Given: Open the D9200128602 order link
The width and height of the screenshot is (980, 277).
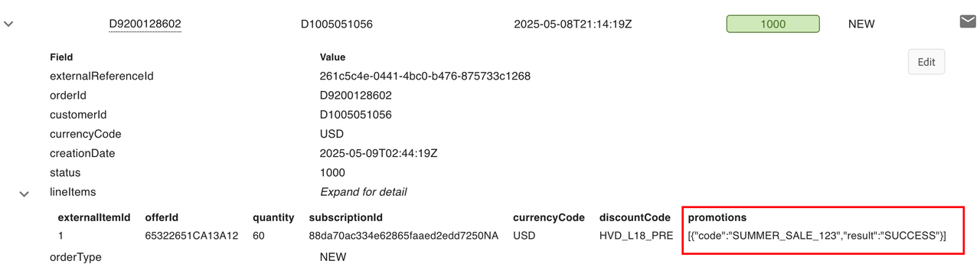Looking at the screenshot, I should coord(145,24).
